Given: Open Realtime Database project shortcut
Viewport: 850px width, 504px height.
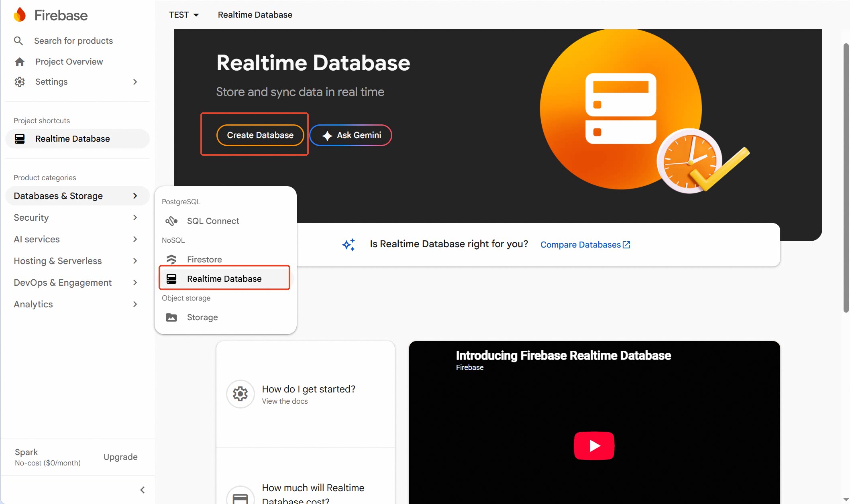Looking at the screenshot, I should (x=77, y=139).
